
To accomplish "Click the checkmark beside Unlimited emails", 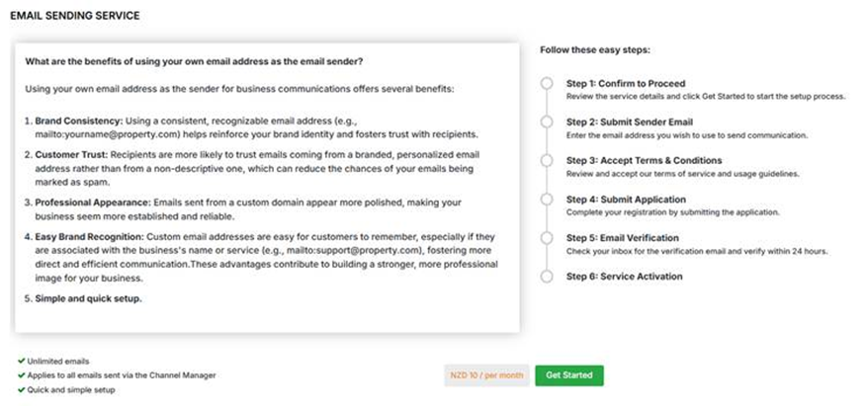I will tap(21, 362).
